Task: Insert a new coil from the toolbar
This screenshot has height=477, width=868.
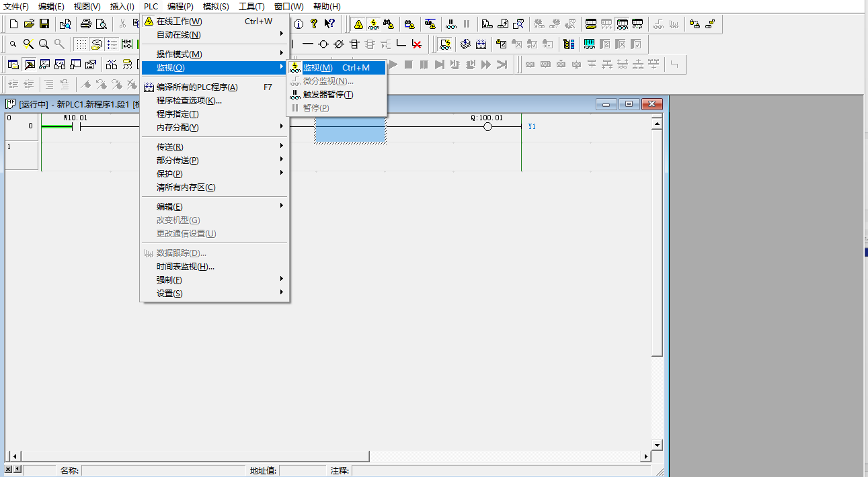Action: tap(323, 44)
